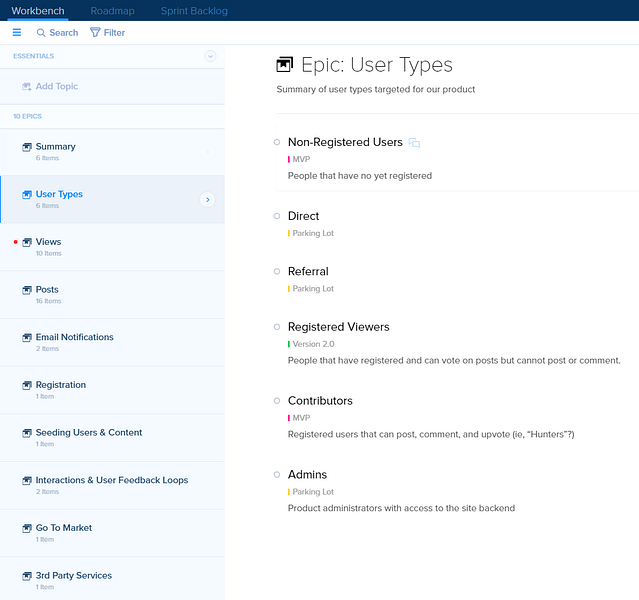Click the 10 EPICS section header
Viewport: 639px width, 600px height.
click(x=27, y=116)
